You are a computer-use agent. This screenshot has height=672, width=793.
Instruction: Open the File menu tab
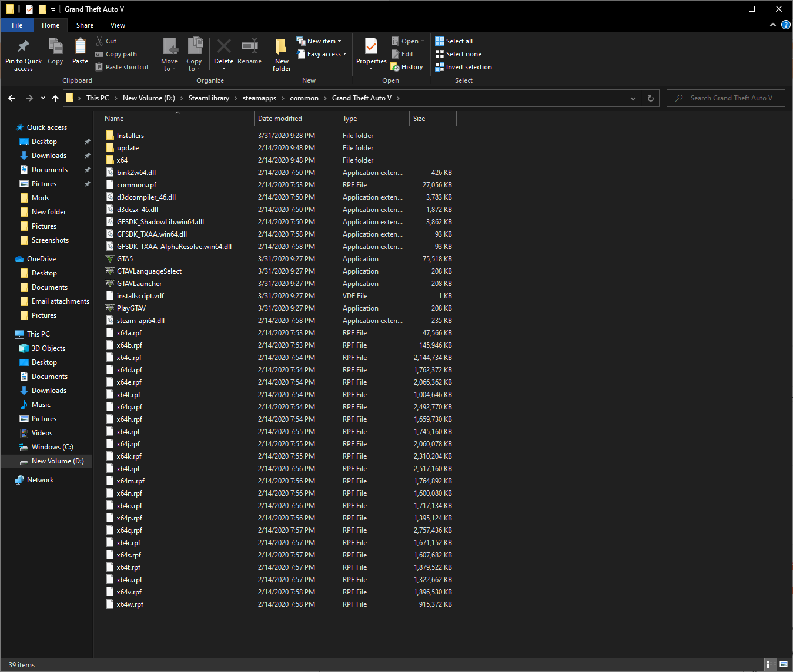17,25
